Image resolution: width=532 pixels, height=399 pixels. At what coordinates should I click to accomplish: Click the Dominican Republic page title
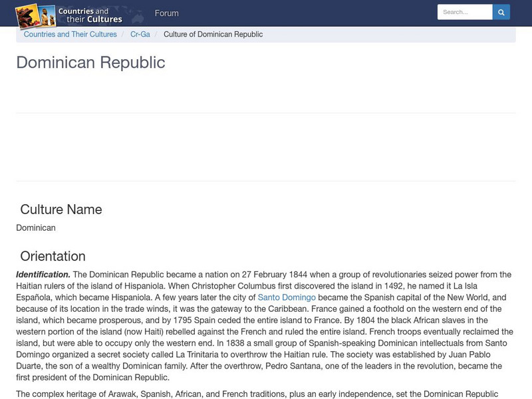point(90,63)
